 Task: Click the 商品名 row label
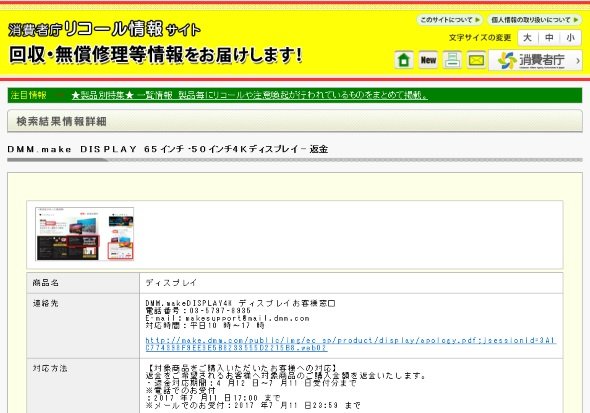[x=46, y=282]
